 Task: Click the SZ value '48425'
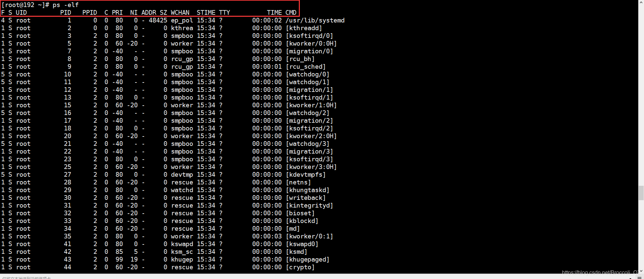tap(158, 20)
